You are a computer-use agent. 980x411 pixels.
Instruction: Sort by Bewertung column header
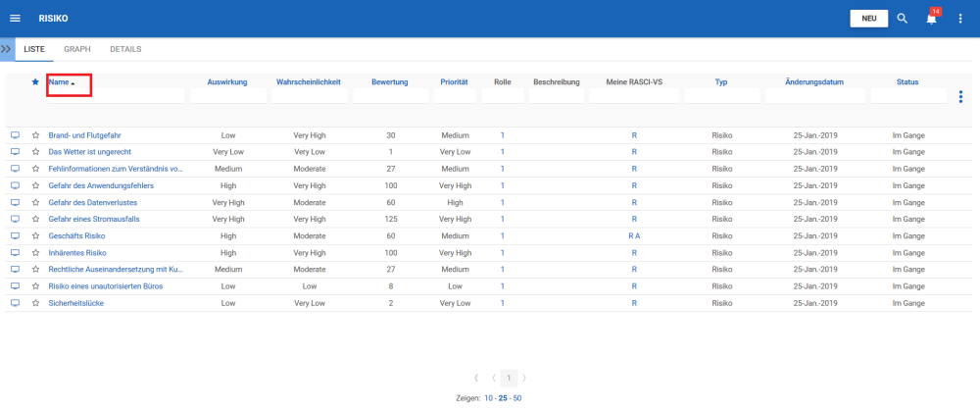[x=389, y=82]
